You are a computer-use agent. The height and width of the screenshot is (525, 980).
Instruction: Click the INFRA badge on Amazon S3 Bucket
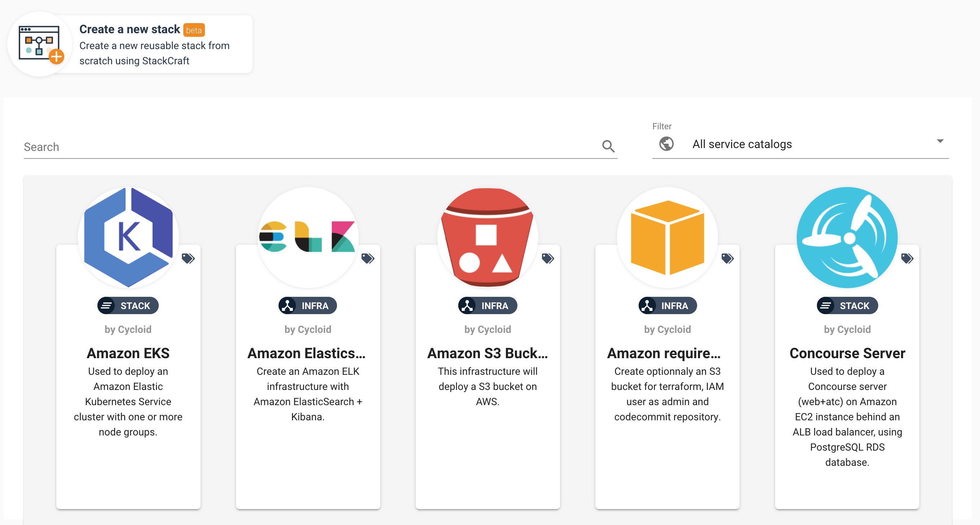(487, 305)
